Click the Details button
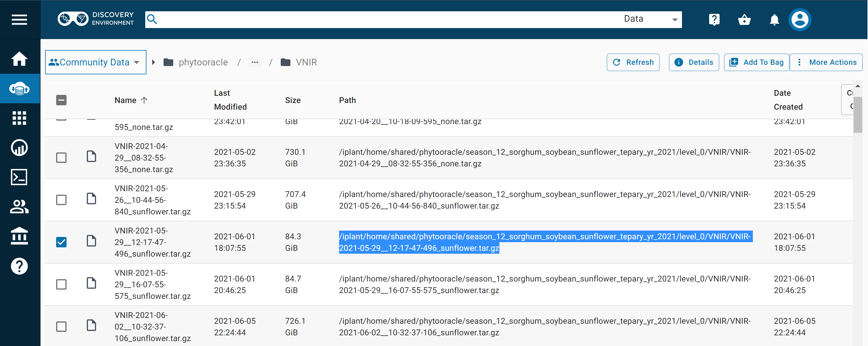 694,62
